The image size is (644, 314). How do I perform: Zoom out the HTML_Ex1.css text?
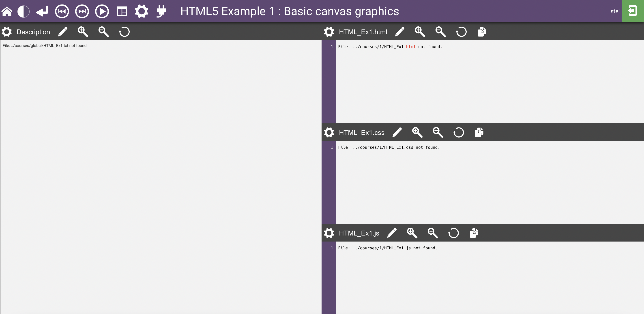[x=438, y=132]
